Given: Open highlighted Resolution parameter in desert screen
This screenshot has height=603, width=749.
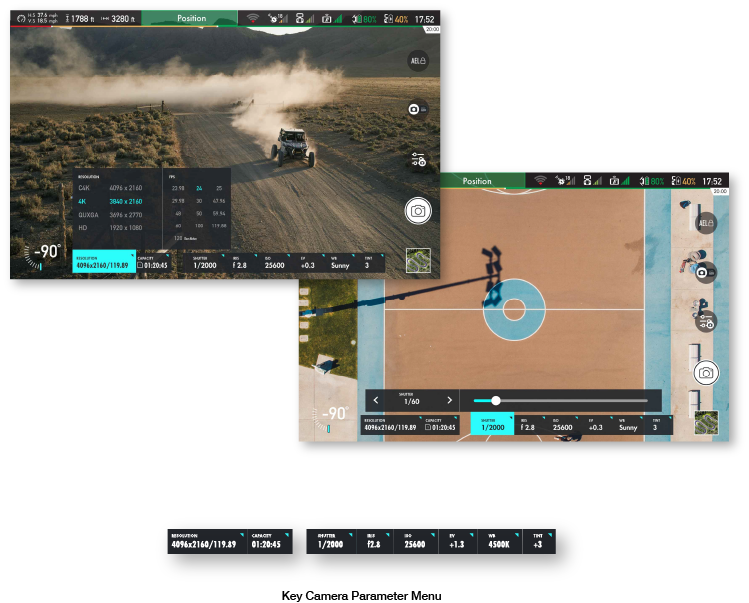Looking at the screenshot, I should tap(104, 262).
